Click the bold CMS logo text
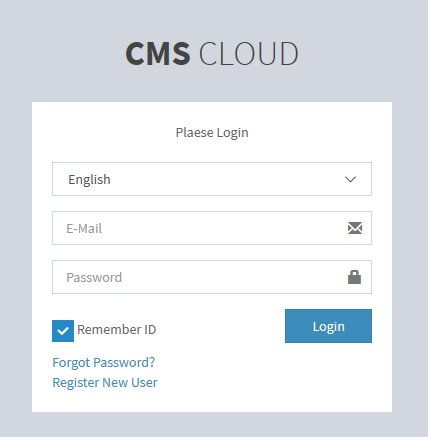The image size is (428, 437). (x=158, y=53)
